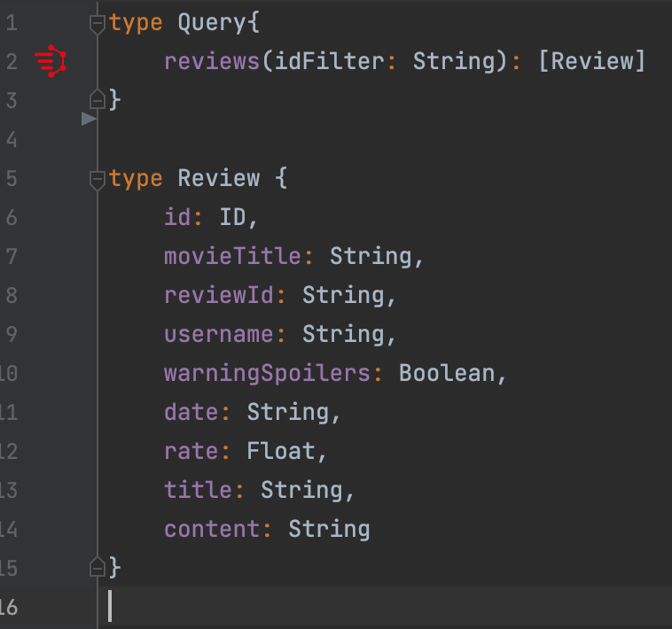Click the small gray triangle marker in the gutter
This screenshot has height=629, width=672.
click(x=88, y=118)
